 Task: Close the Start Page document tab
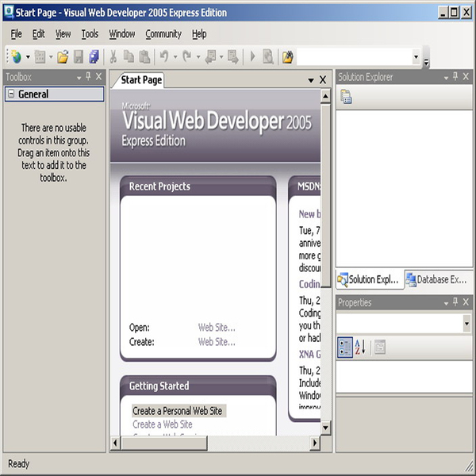pos(323,80)
